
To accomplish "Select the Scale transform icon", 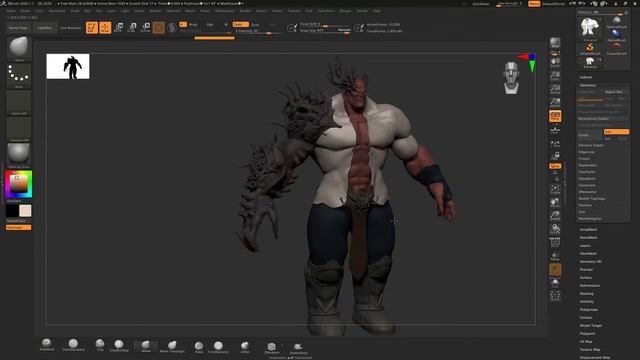I will [132, 27].
